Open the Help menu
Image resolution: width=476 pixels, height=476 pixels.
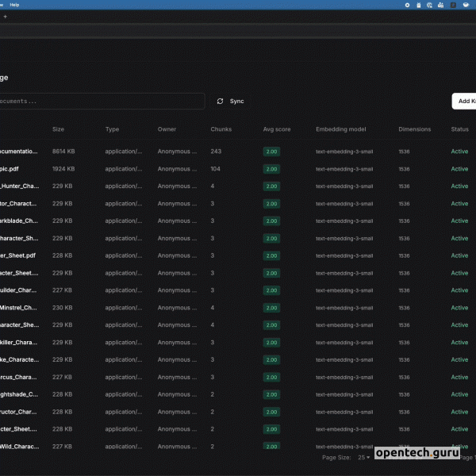coord(14,5)
